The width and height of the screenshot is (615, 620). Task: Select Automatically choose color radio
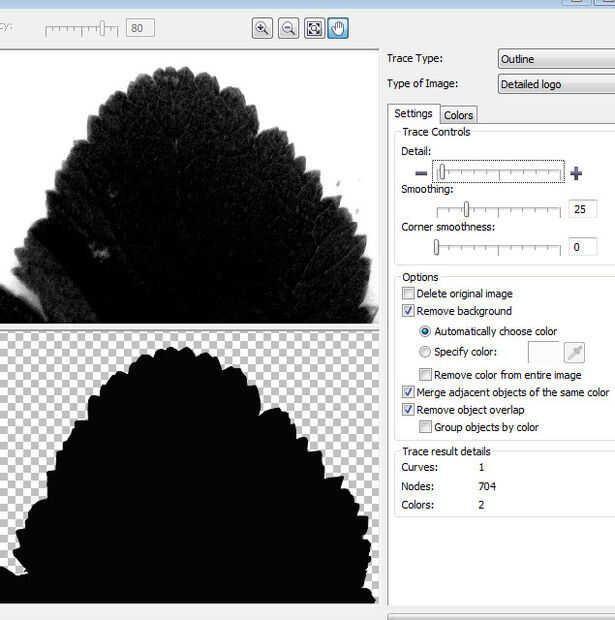click(x=425, y=331)
